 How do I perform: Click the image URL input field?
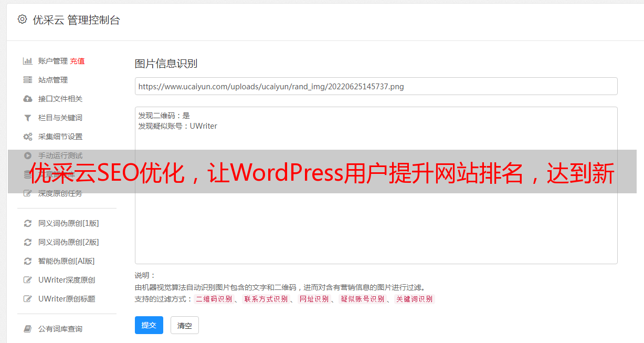click(x=376, y=86)
